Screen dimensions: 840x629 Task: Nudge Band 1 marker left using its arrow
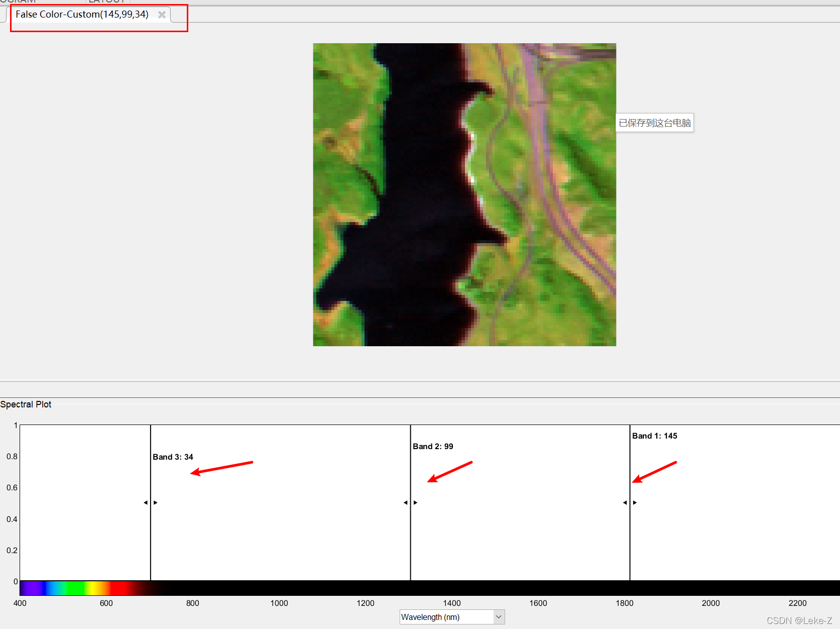pyautogui.click(x=625, y=502)
